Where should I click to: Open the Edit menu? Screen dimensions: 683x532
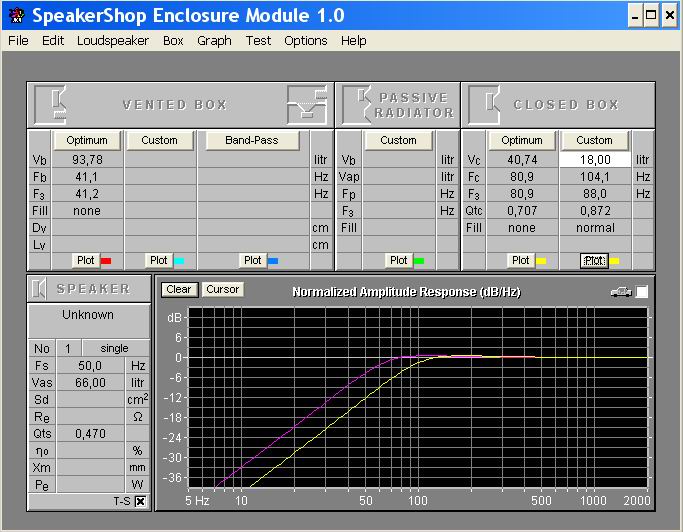[53, 41]
